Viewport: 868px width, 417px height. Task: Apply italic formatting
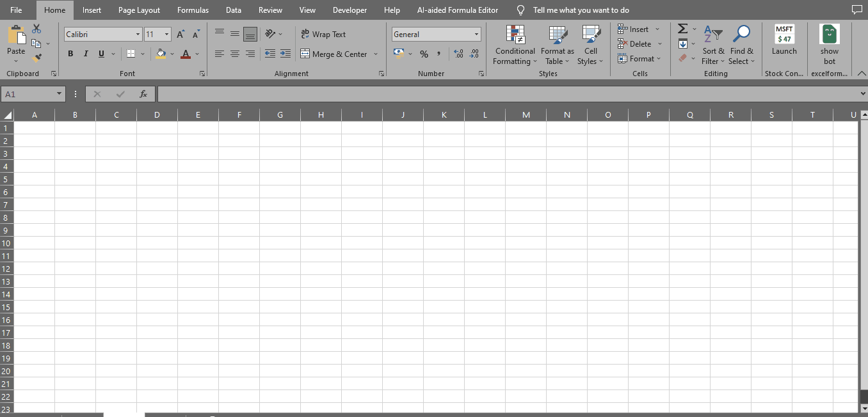pos(85,54)
